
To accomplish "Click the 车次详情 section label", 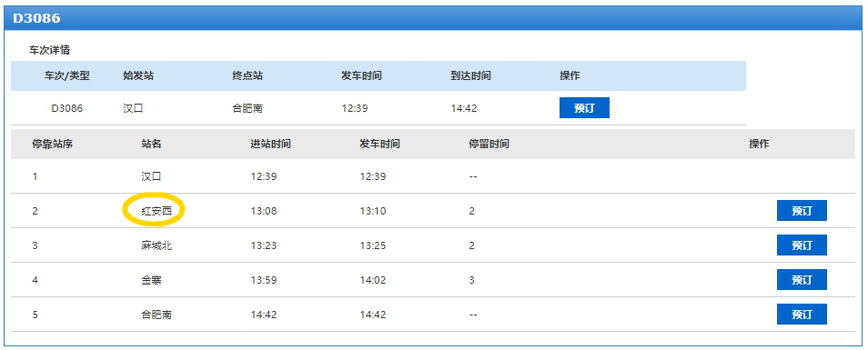I will 49,50.
